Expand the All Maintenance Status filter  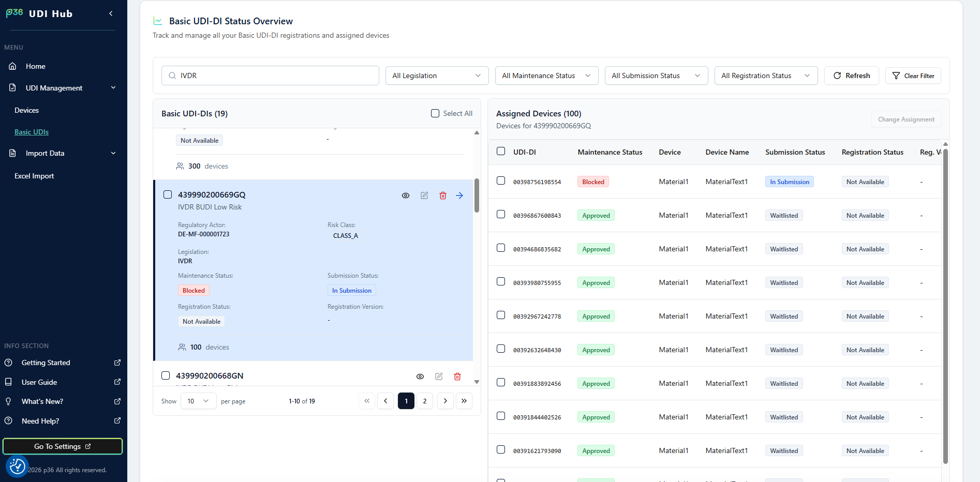(546, 76)
